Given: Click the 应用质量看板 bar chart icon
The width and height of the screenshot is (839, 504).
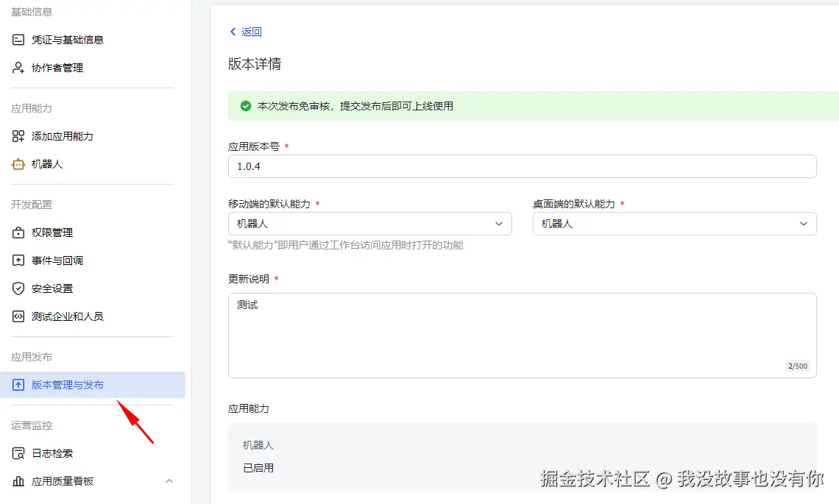Looking at the screenshot, I should pos(18,481).
